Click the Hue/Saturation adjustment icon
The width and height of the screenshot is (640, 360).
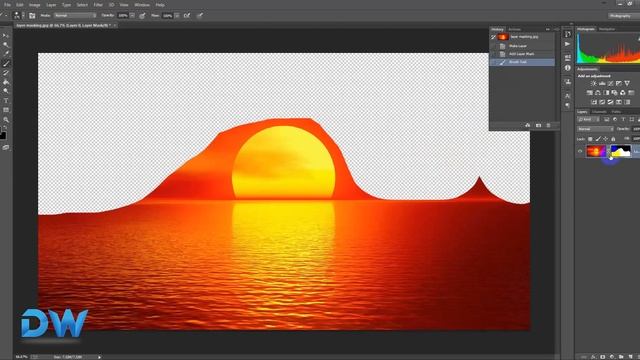589,93
